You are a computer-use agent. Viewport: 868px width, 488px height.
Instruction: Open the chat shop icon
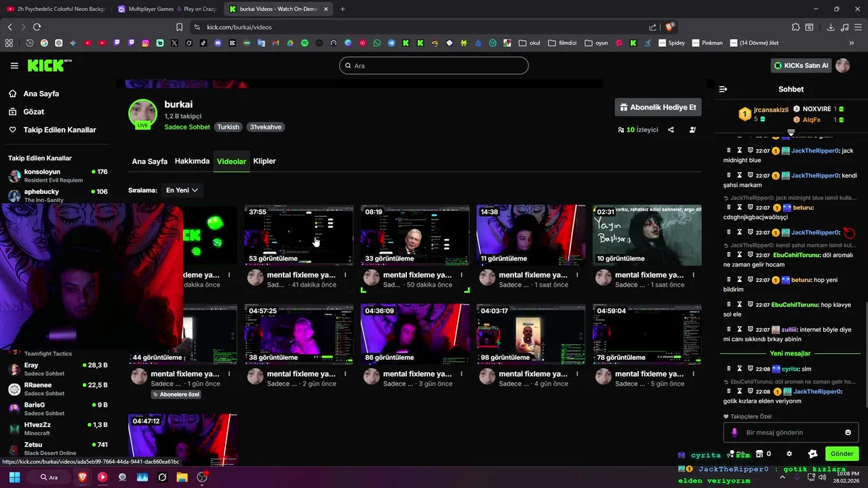click(x=759, y=453)
